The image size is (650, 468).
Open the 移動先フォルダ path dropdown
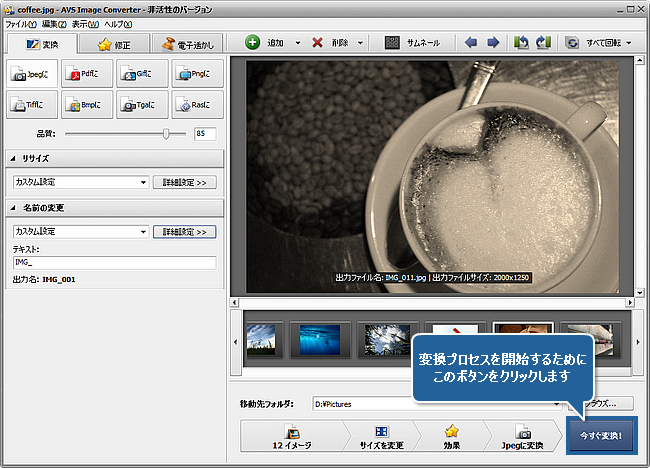[x=557, y=404]
